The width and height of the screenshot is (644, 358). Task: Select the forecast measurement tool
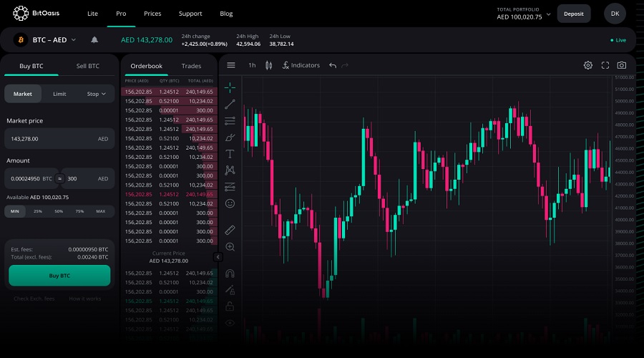(x=230, y=187)
